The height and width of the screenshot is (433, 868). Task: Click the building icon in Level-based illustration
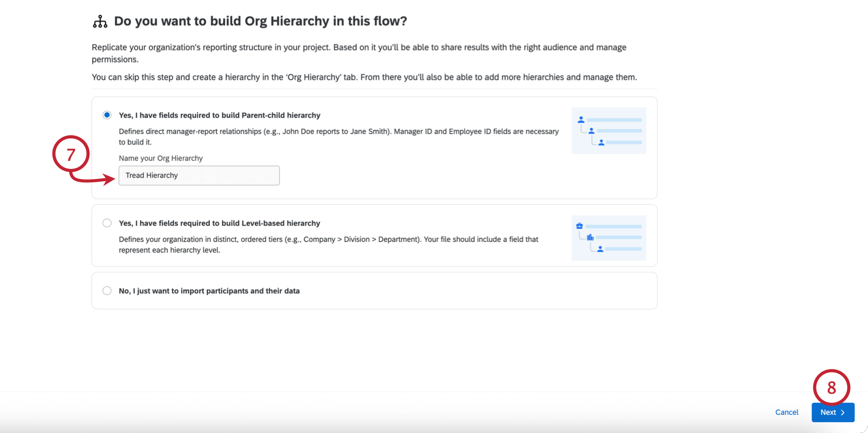pyautogui.click(x=590, y=237)
